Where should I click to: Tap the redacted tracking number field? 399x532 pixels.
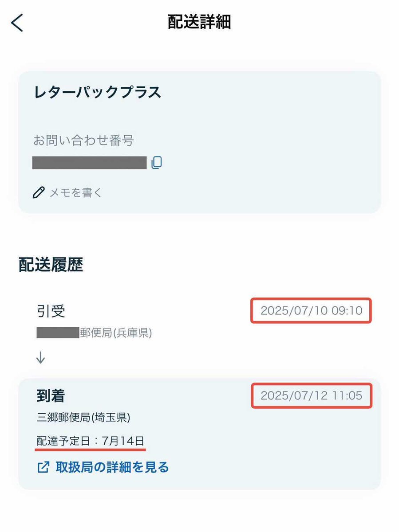pos(90,163)
